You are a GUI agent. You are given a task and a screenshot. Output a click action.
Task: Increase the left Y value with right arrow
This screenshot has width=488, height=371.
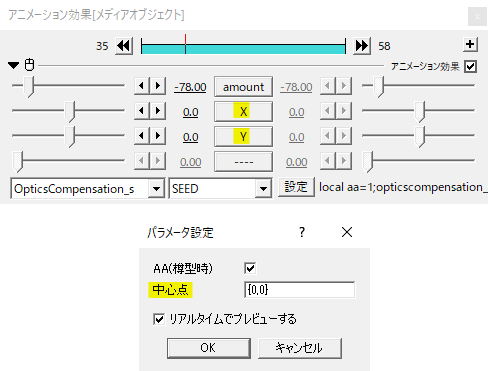pos(158,136)
